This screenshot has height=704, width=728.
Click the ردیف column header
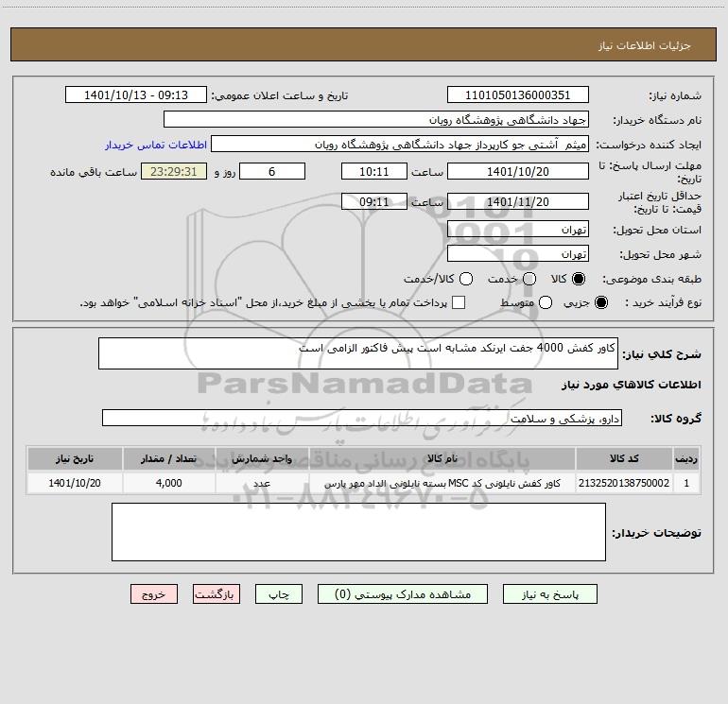tap(686, 458)
